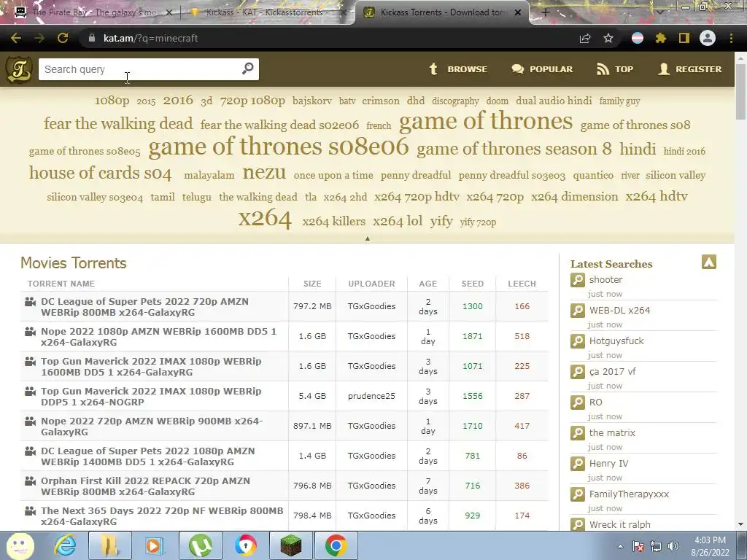The width and height of the screenshot is (747, 560).
Task: Open the Chrome side panel icon
Action: (x=684, y=38)
